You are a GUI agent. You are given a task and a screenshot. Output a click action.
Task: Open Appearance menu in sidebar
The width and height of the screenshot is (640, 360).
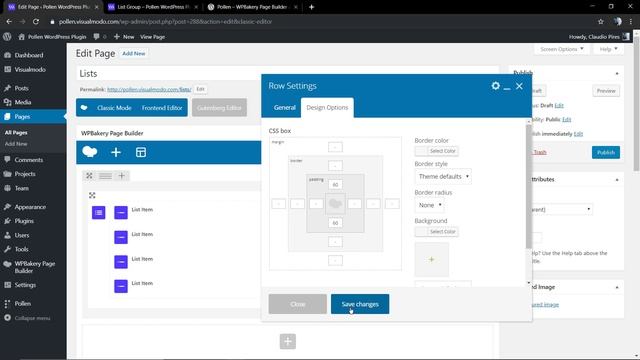pyautogui.click(x=30, y=207)
